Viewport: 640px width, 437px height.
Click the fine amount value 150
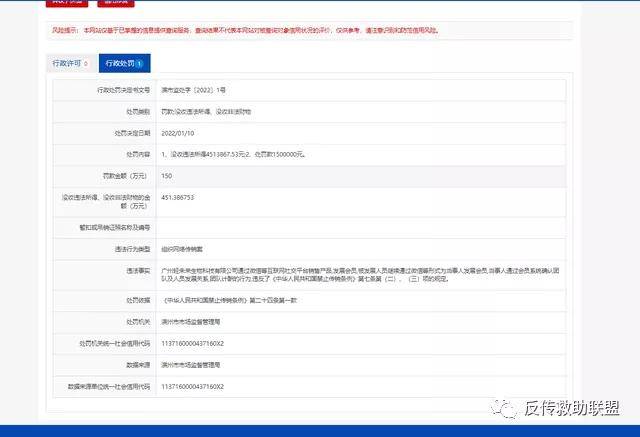(166, 176)
